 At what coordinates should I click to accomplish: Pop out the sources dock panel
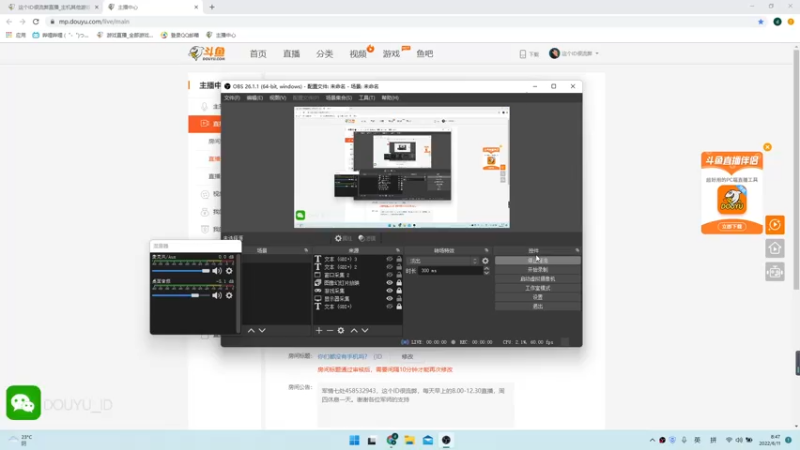click(398, 251)
